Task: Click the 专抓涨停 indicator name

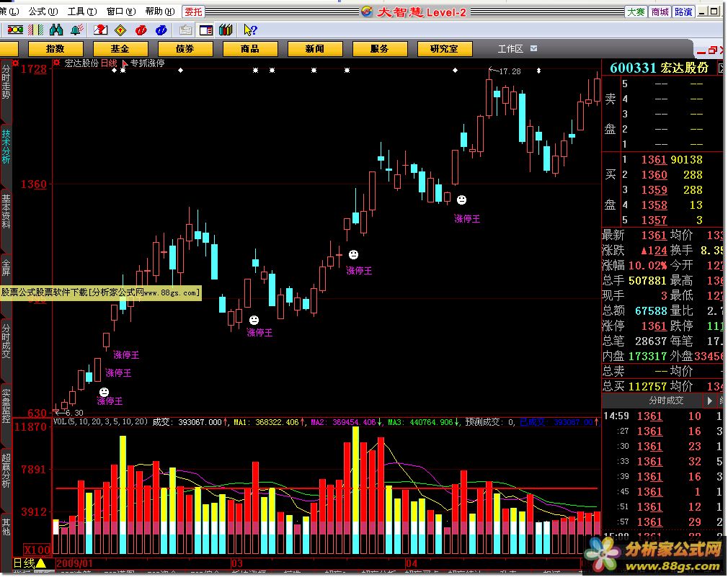Action: coord(147,63)
